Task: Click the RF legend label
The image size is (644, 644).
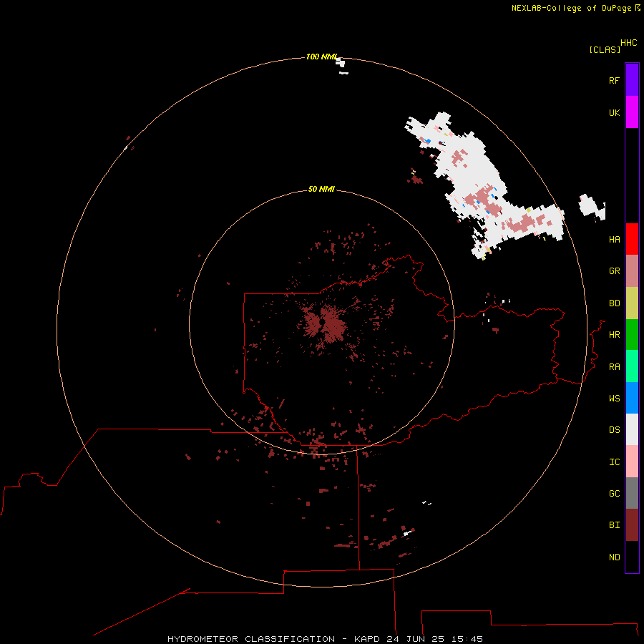Action: [x=614, y=80]
